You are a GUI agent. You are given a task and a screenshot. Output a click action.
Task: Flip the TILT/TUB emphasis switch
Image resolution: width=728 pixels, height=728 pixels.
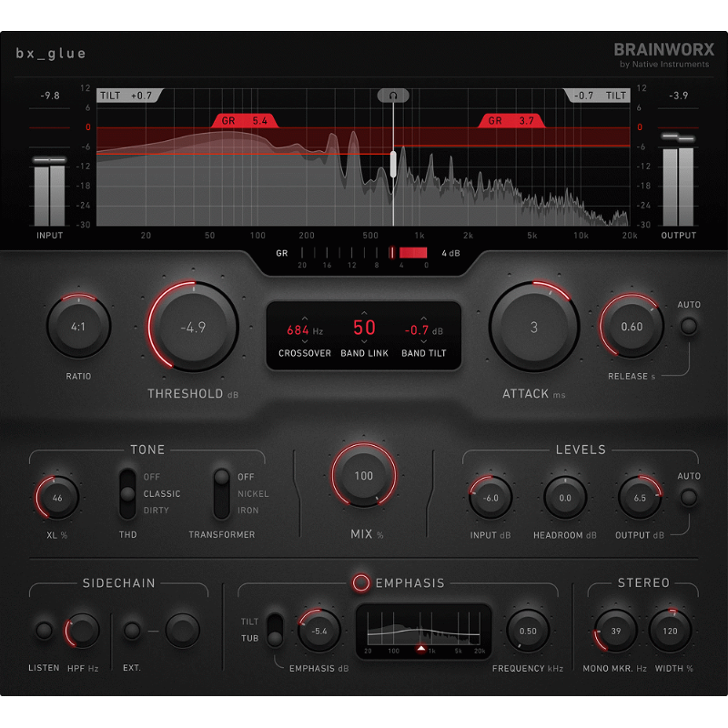click(x=275, y=630)
